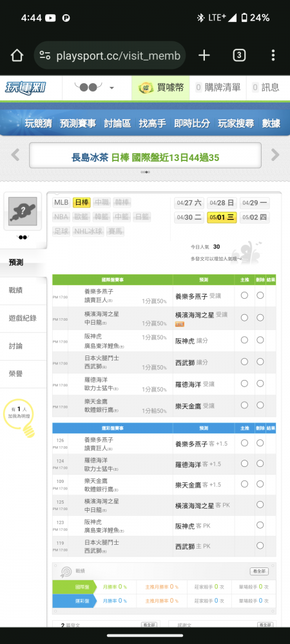290x644 pixels.
Task: Switch to the MLB league tab
Action: coord(61,202)
